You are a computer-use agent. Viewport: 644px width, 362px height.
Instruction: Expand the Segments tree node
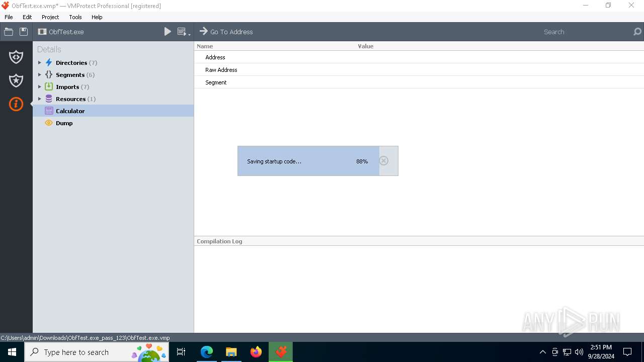[x=40, y=75]
